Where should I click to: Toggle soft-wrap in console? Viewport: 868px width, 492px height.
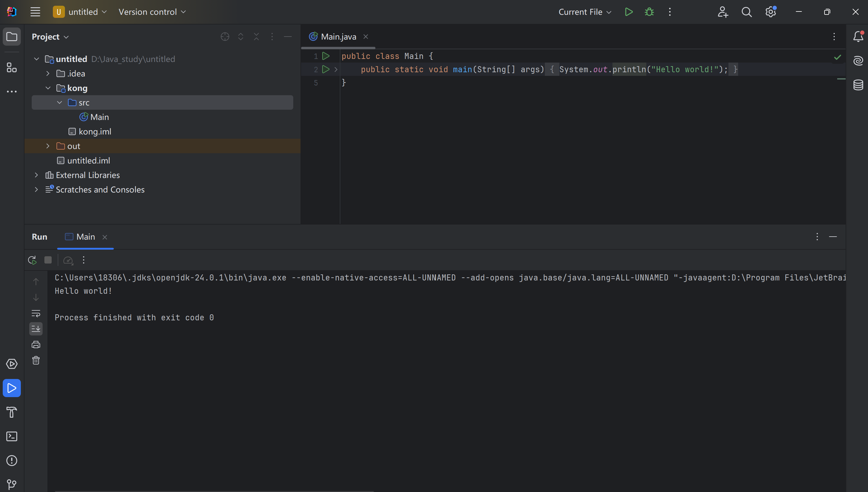tap(36, 313)
